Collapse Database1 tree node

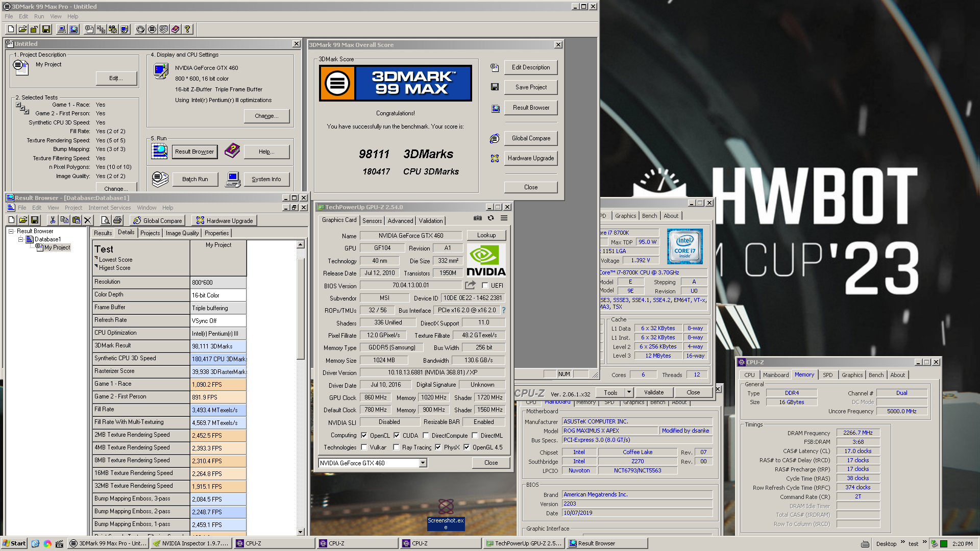coord(20,239)
